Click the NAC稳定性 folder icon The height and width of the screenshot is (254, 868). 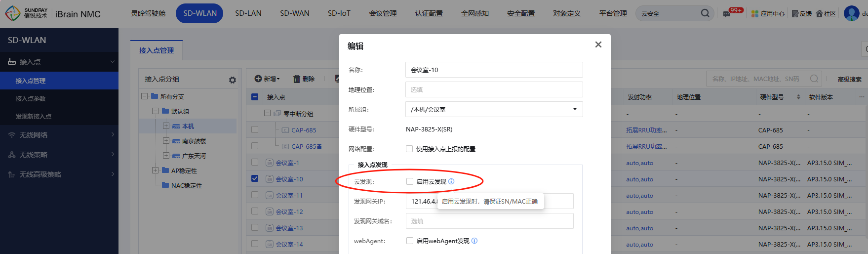click(165, 185)
